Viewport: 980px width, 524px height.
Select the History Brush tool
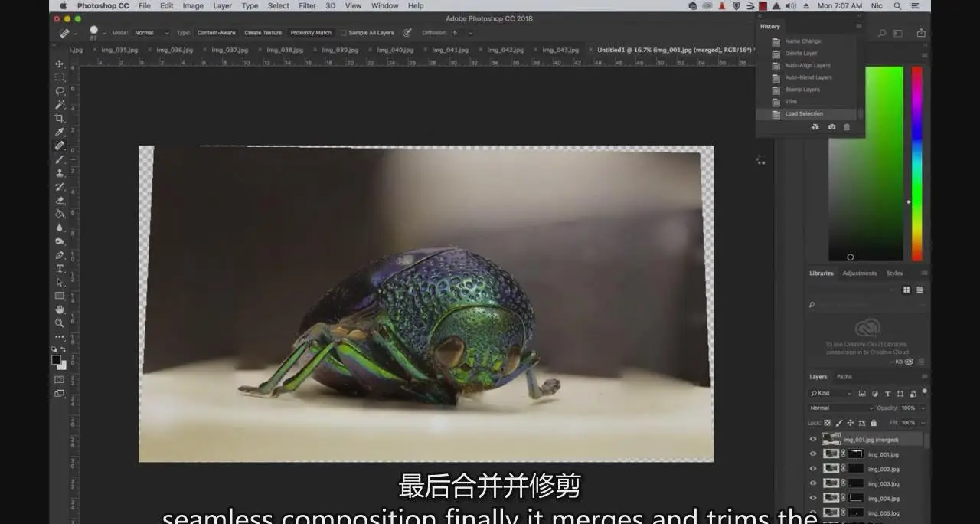click(x=60, y=187)
